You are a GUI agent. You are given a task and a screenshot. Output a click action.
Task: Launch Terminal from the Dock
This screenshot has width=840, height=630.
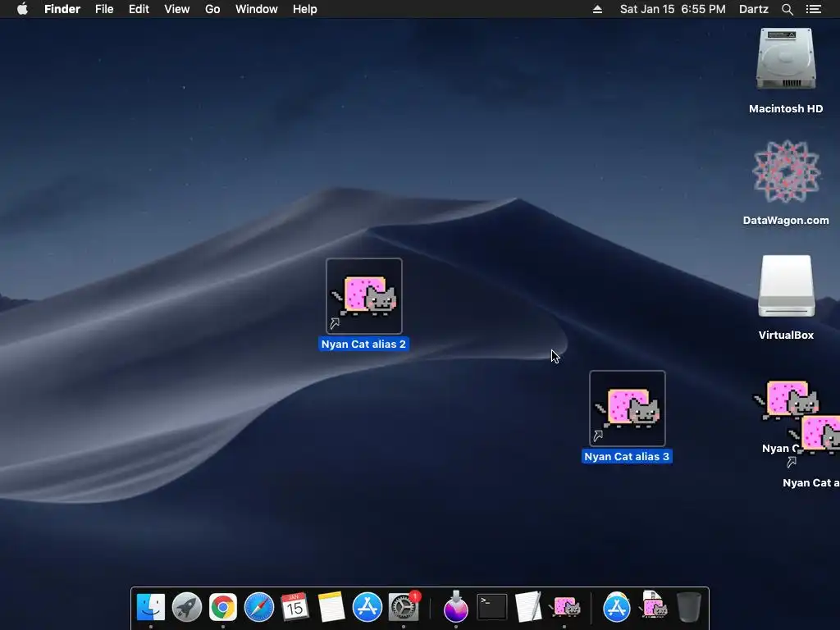pos(492,607)
